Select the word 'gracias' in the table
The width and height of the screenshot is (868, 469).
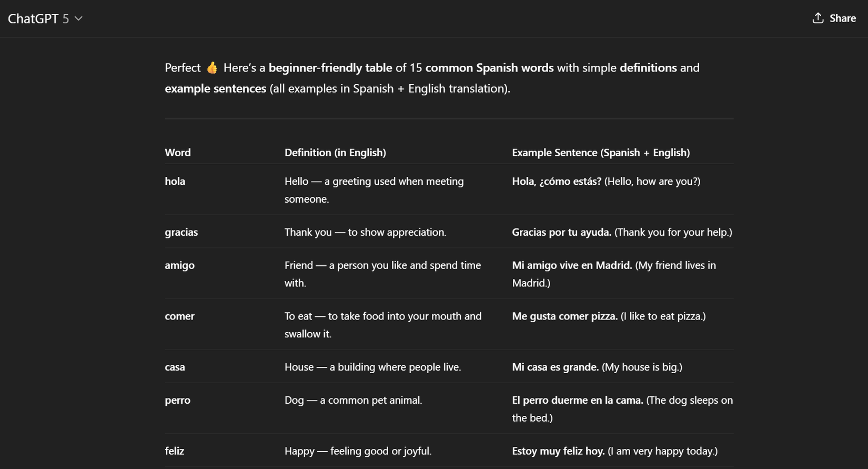pos(181,232)
